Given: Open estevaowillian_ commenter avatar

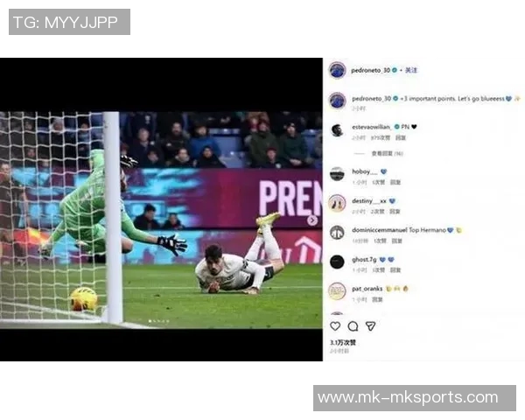Looking at the screenshot, I should point(337,130).
